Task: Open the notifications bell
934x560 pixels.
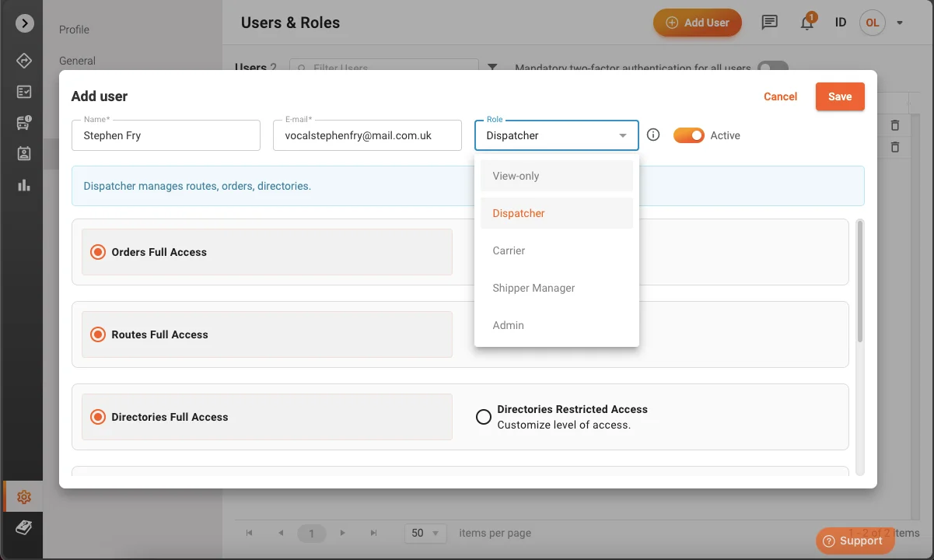Action: coord(807,23)
